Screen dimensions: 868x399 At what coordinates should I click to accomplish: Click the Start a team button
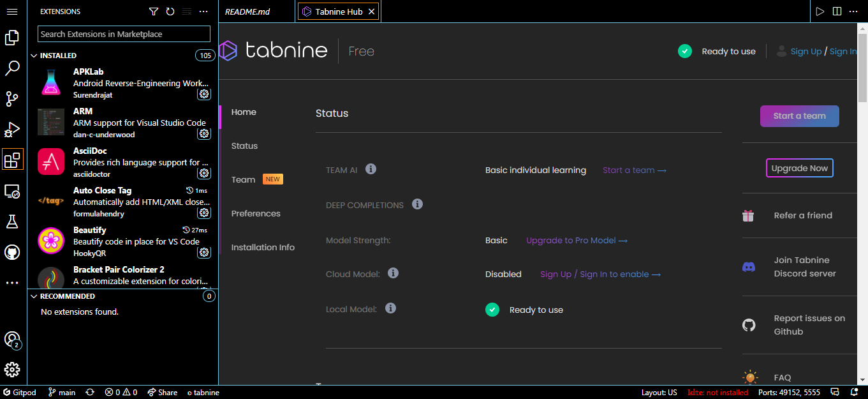pos(799,116)
